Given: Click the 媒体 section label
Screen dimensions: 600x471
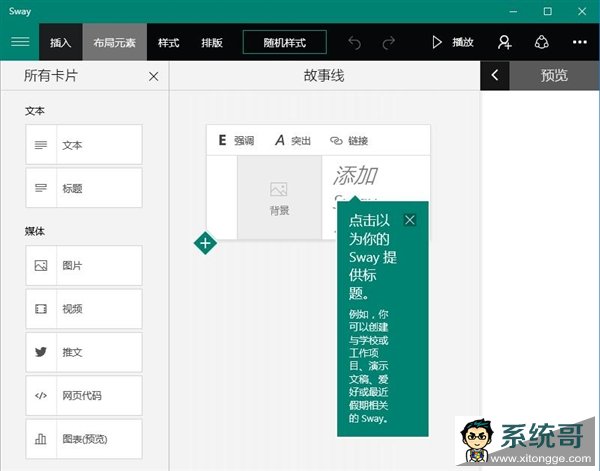Looking at the screenshot, I should 35,231.
